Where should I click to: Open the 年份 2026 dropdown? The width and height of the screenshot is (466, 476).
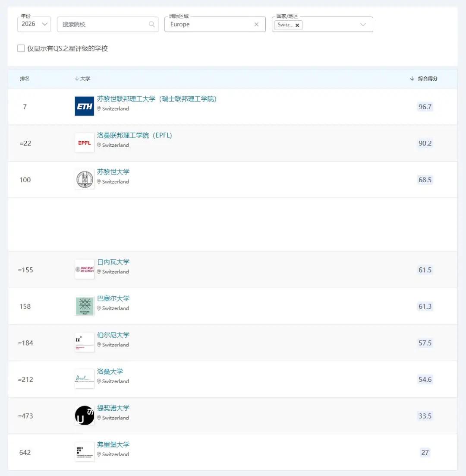pyautogui.click(x=34, y=24)
